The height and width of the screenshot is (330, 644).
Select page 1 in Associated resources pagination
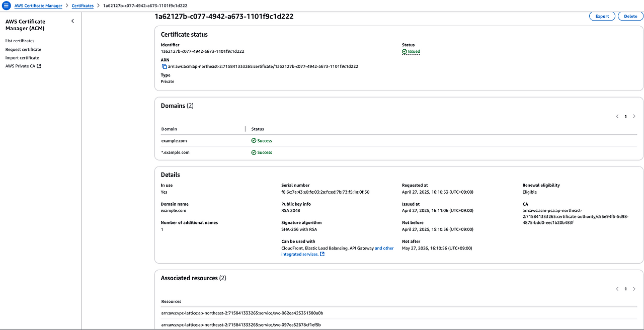(x=626, y=289)
